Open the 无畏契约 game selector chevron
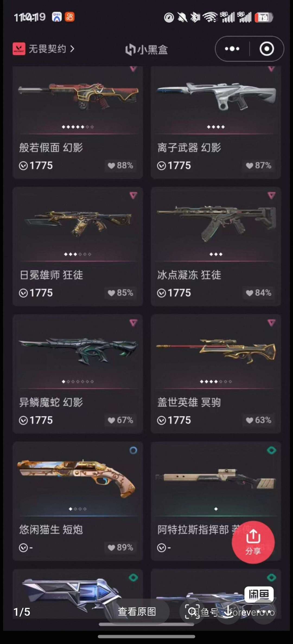 point(72,49)
